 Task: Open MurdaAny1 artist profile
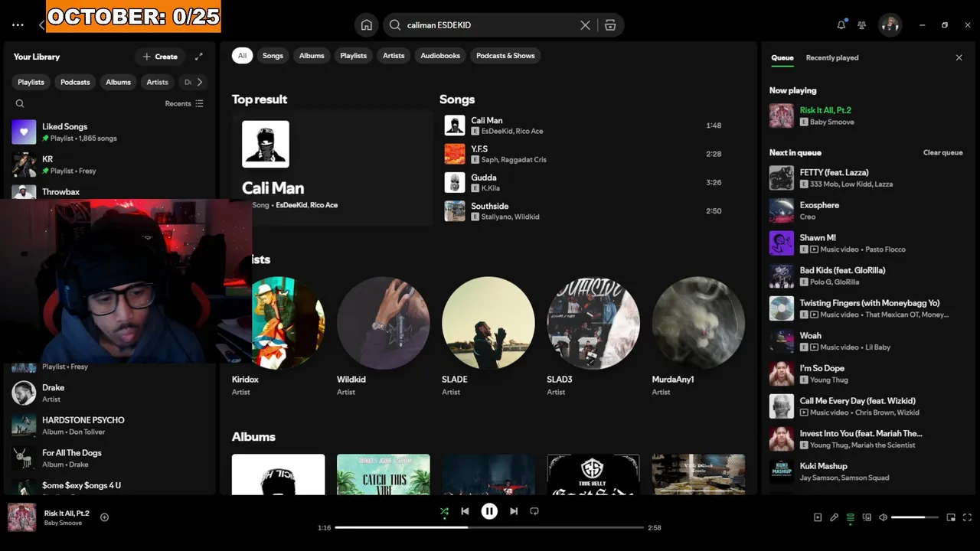pos(698,337)
